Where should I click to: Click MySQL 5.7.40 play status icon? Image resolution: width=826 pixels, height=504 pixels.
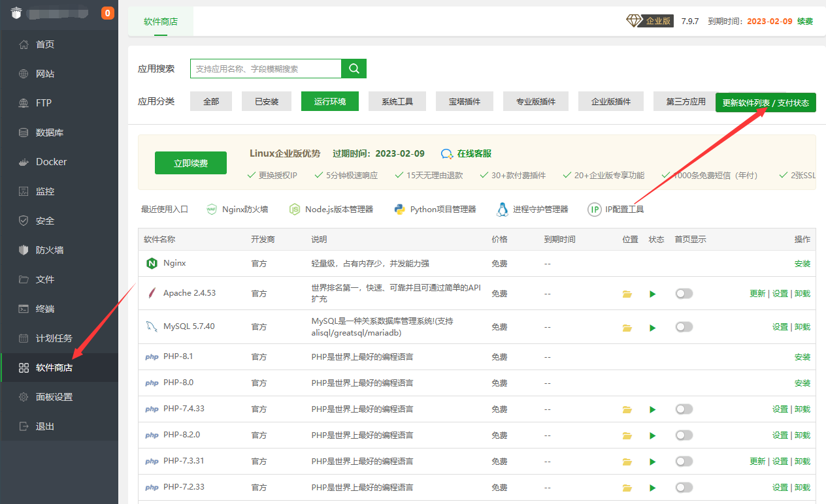[652, 328]
